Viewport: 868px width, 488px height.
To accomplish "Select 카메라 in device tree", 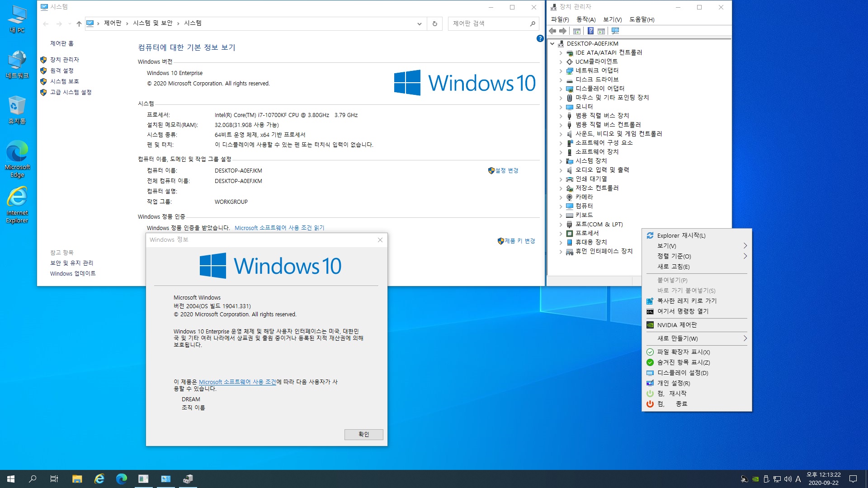I will click(584, 197).
